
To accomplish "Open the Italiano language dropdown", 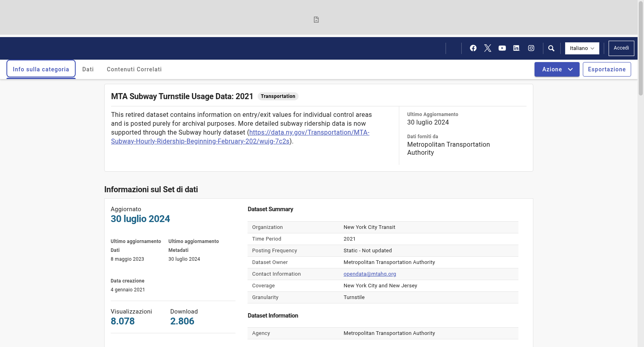I will [582, 48].
